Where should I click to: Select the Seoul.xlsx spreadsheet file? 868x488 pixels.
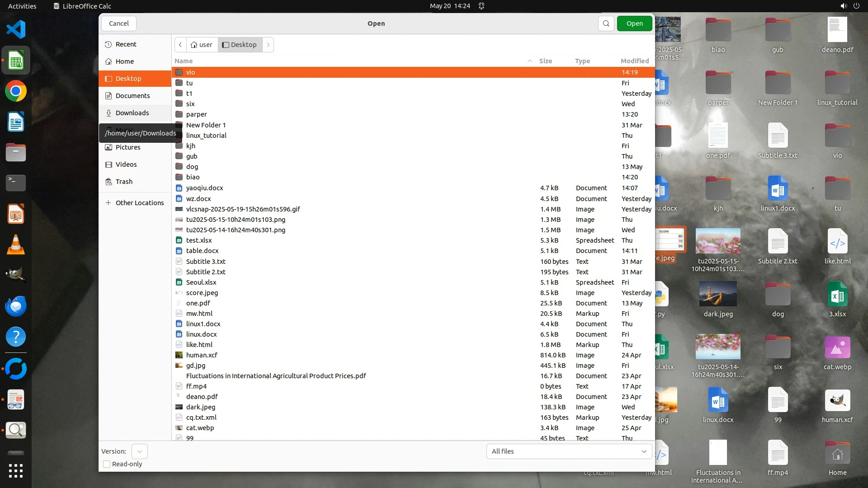coord(201,282)
